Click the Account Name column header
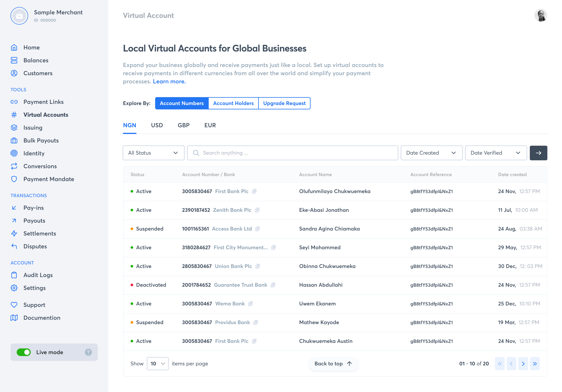The width and height of the screenshot is (562, 392). (x=315, y=174)
